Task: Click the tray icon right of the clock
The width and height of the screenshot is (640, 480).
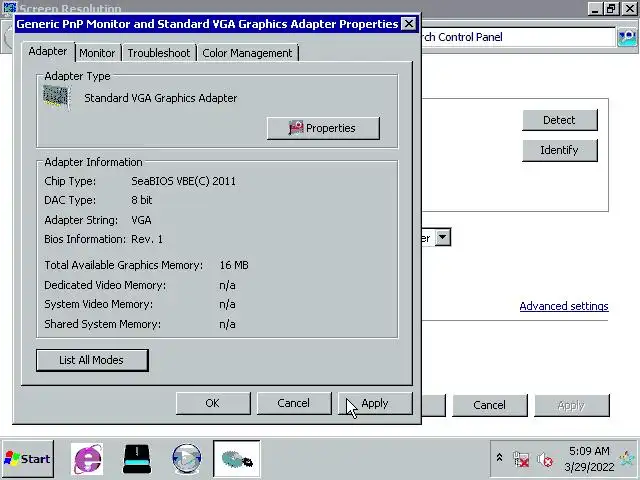Action: click(x=627, y=459)
